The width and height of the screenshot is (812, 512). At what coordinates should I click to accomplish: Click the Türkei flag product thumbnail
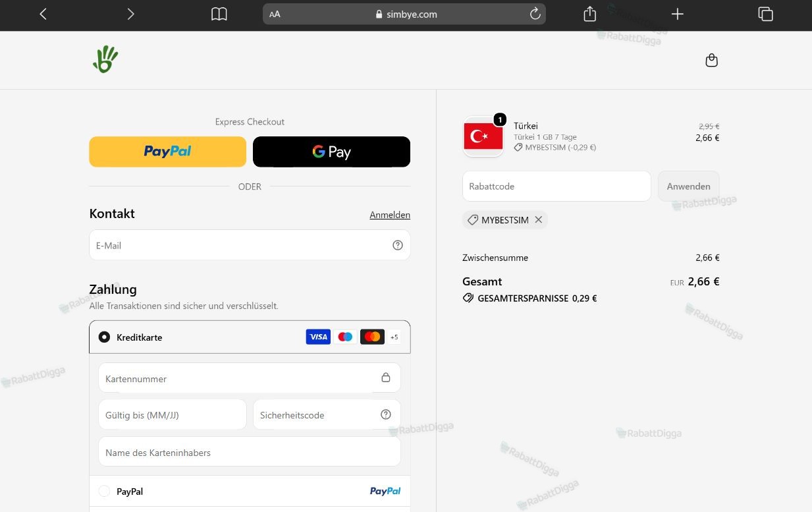point(483,136)
